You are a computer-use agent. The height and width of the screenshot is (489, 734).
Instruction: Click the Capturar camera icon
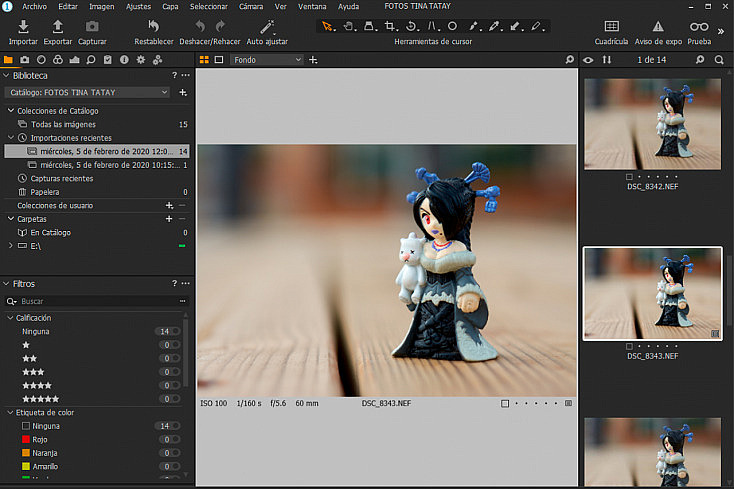[92, 27]
